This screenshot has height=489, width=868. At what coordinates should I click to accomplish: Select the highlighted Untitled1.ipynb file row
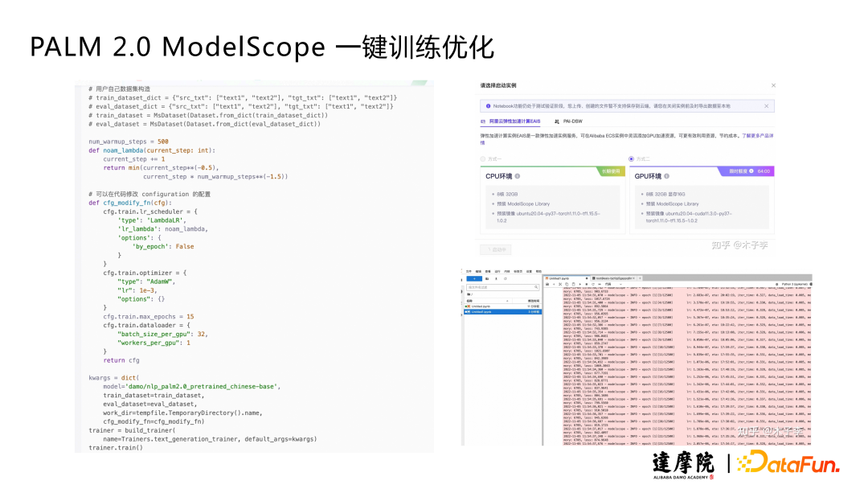coord(502,312)
